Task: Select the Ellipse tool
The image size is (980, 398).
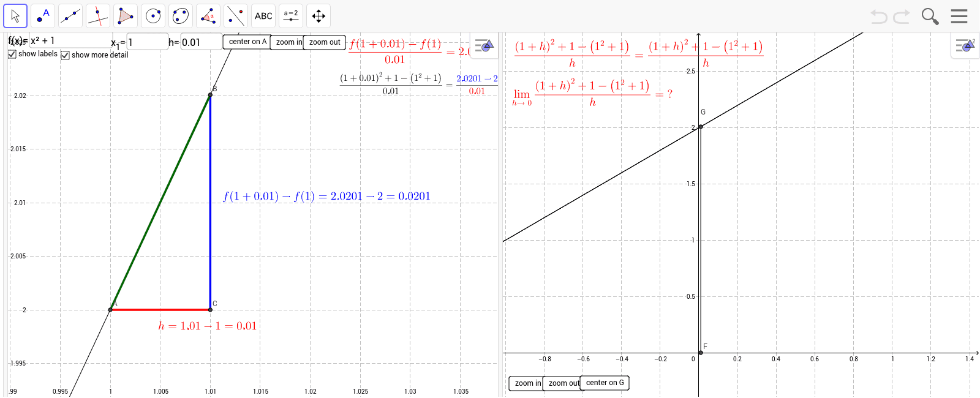Action: click(181, 16)
